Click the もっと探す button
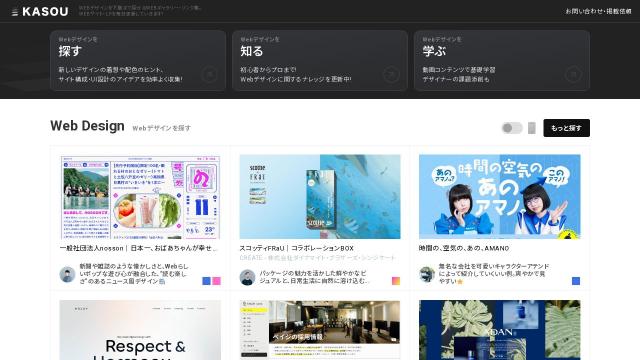640x360 pixels. pos(567,128)
